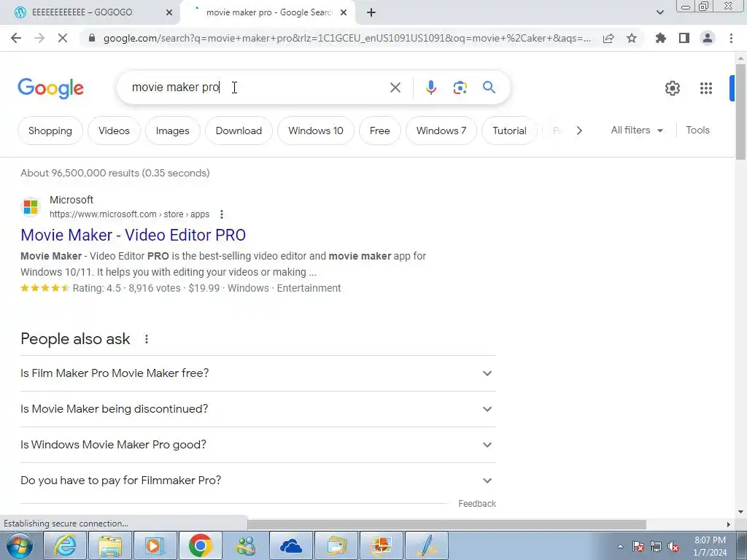Image resolution: width=747 pixels, height=560 pixels.
Task: Click the Feedback link
Action: [x=477, y=504]
